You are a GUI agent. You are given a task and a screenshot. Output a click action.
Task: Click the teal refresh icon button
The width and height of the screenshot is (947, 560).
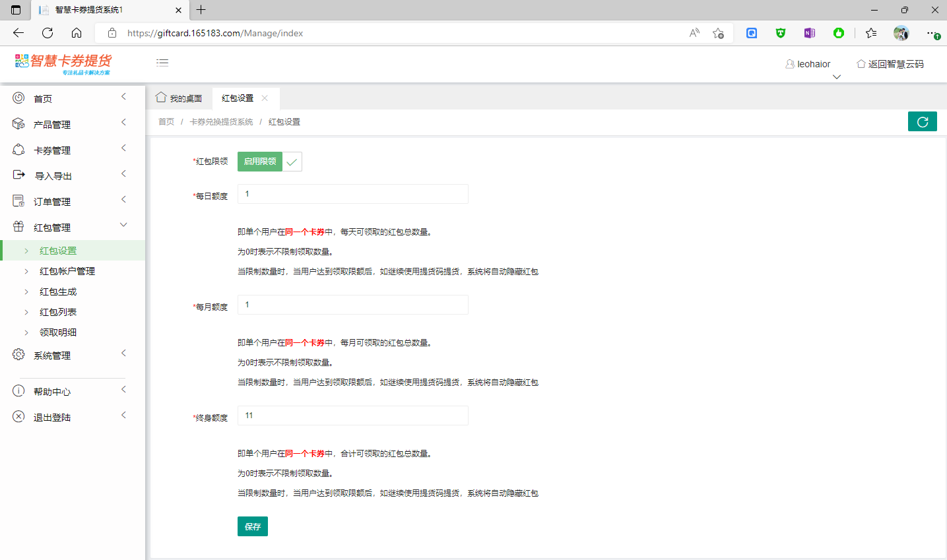tap(922, 122)
